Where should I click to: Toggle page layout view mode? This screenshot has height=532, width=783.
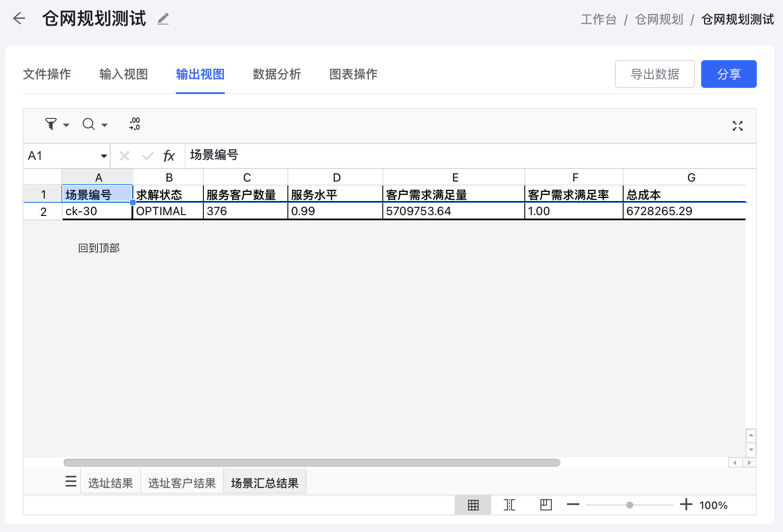[x=546, y=505]
